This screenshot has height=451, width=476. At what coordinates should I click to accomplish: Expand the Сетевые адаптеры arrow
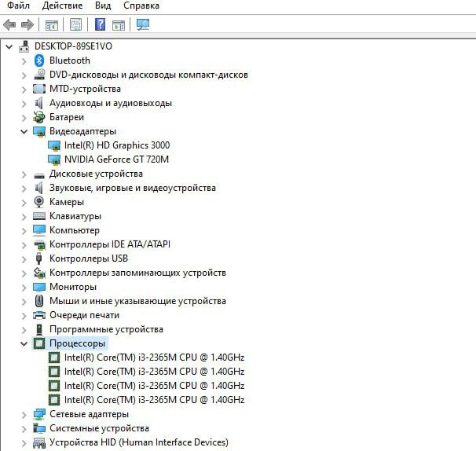tap(24, 415)
